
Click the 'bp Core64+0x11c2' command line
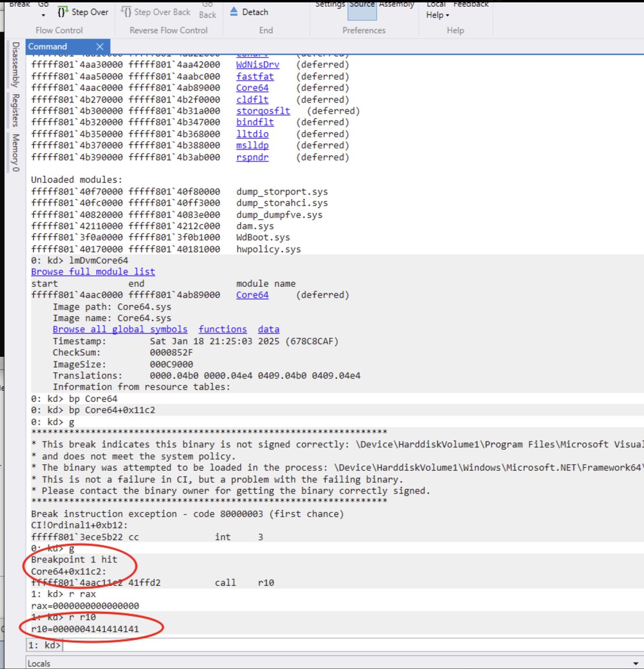pos(93,410)
